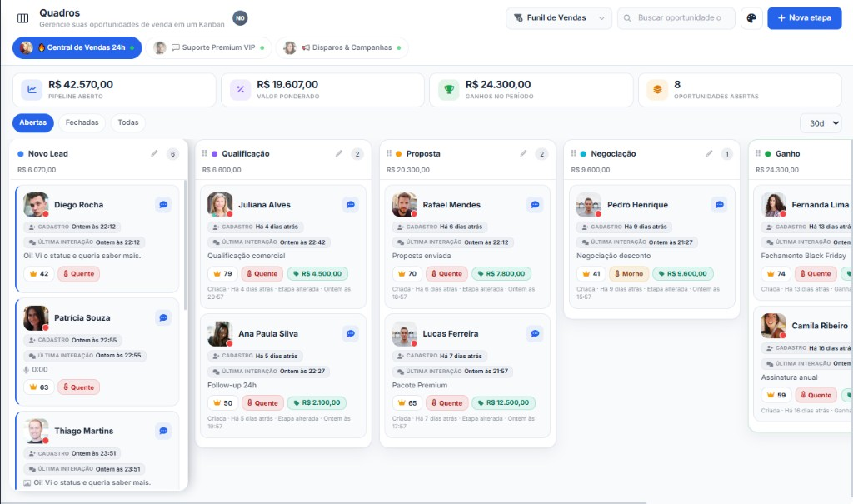The width and height of the screenshot is (853, 504).
Task: Click Lucas Ferreira value tag R$ 12.500,00
Action: tap(504, 402)
